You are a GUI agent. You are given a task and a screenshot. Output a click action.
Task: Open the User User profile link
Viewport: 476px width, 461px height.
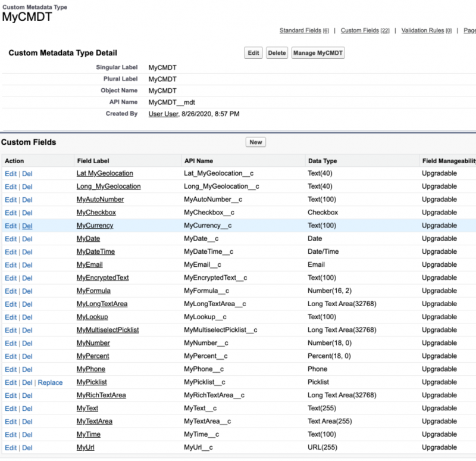163,114
